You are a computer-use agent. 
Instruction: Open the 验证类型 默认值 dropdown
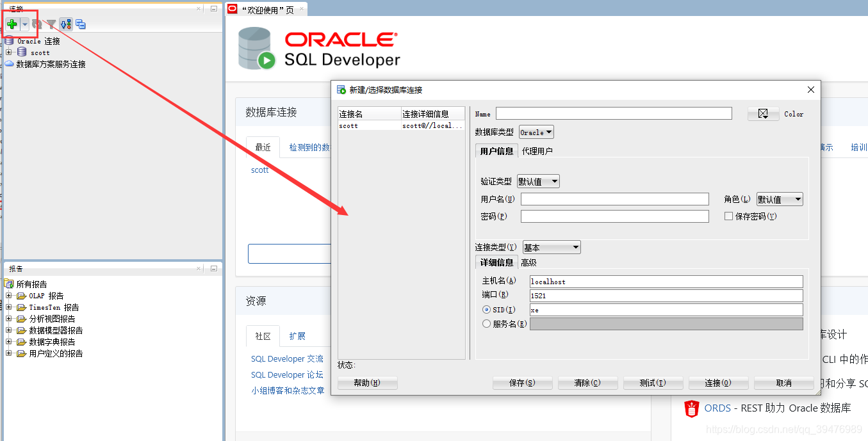pyautogui.click(x=538, y=182)
